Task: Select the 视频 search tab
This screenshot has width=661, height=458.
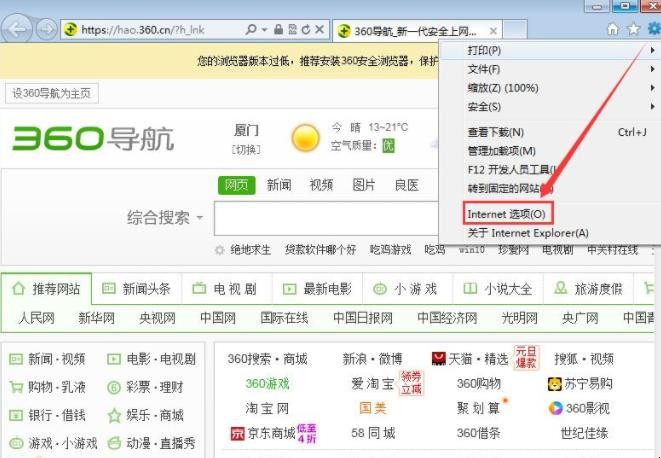Action: pyautogui.click(x=321, y=185)
